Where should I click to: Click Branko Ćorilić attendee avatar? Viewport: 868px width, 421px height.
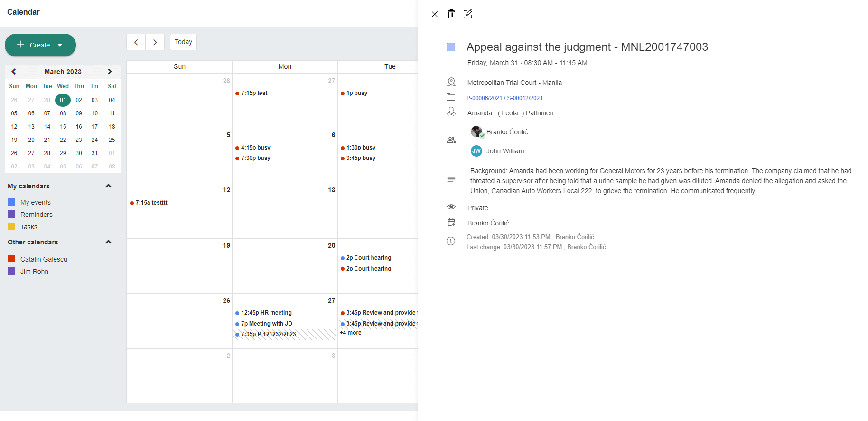(476, 132)
